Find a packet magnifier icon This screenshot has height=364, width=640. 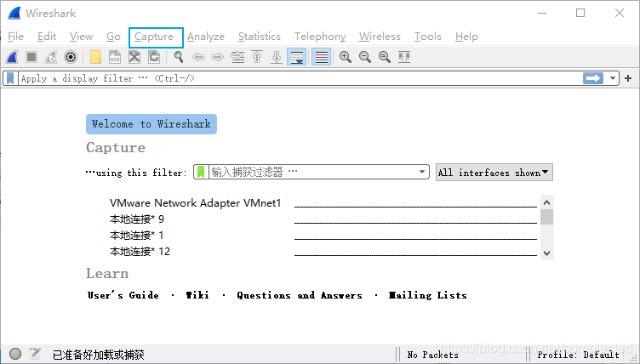(x=179, y=57)
